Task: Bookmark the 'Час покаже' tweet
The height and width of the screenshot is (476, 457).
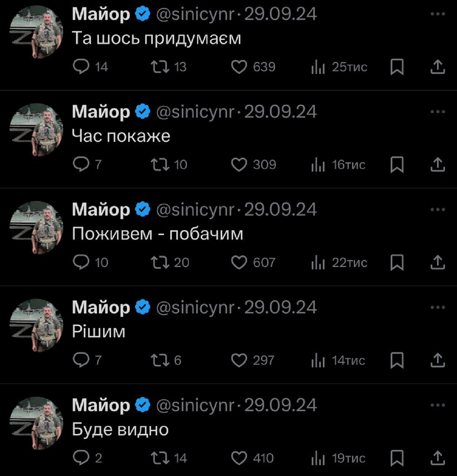Action: click(x=397, y=164)
